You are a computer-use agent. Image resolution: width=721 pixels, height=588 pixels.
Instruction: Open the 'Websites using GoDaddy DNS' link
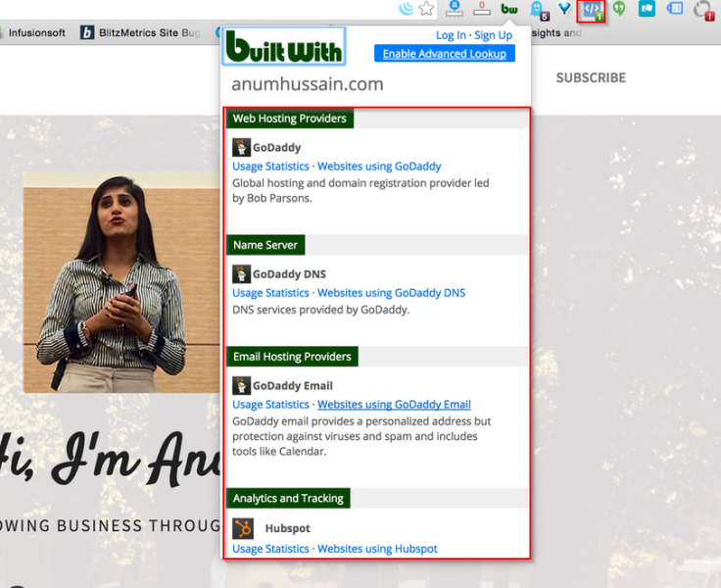pos(391,293)
